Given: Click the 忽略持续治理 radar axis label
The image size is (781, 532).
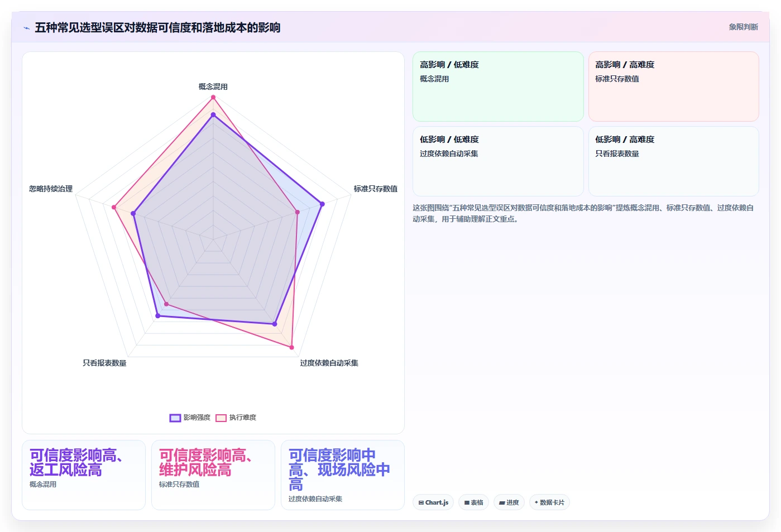Looking at the screenshot, I should (51, 189).
